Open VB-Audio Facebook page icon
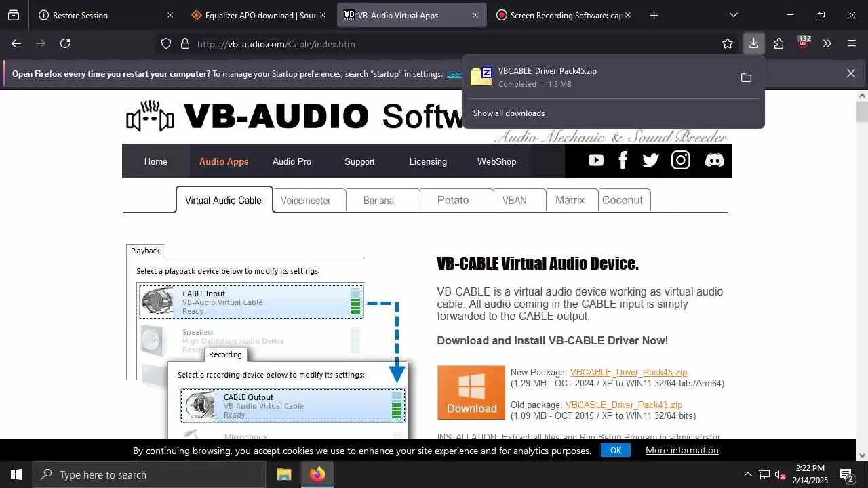Image resolution: width=868 pixels, height=488 pixels. tap(623, 161)
